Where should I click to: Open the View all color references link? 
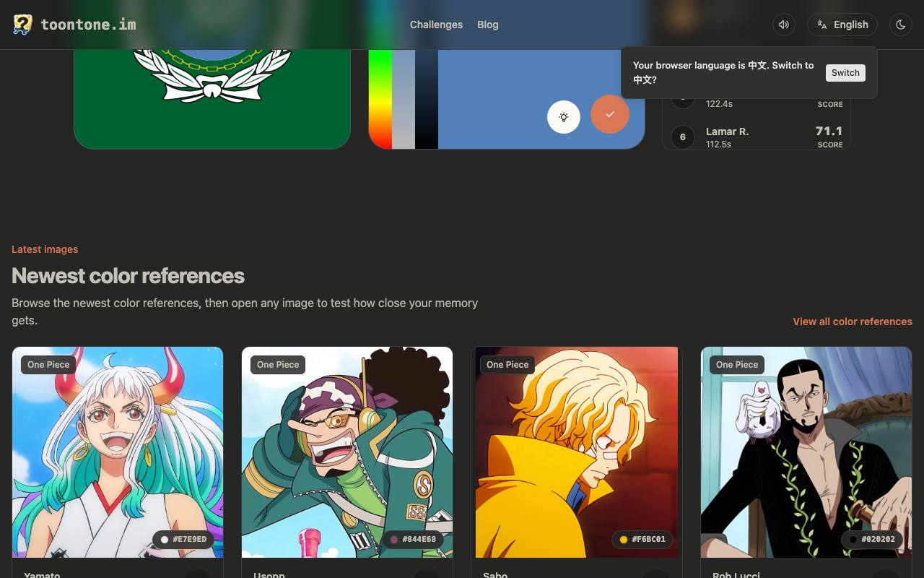853,322
